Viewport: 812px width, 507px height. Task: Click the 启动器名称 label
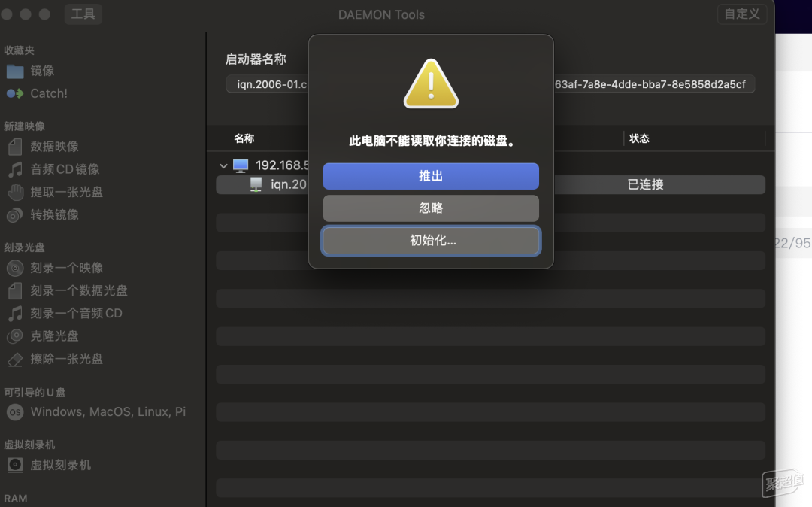click(x=256, y=59)
